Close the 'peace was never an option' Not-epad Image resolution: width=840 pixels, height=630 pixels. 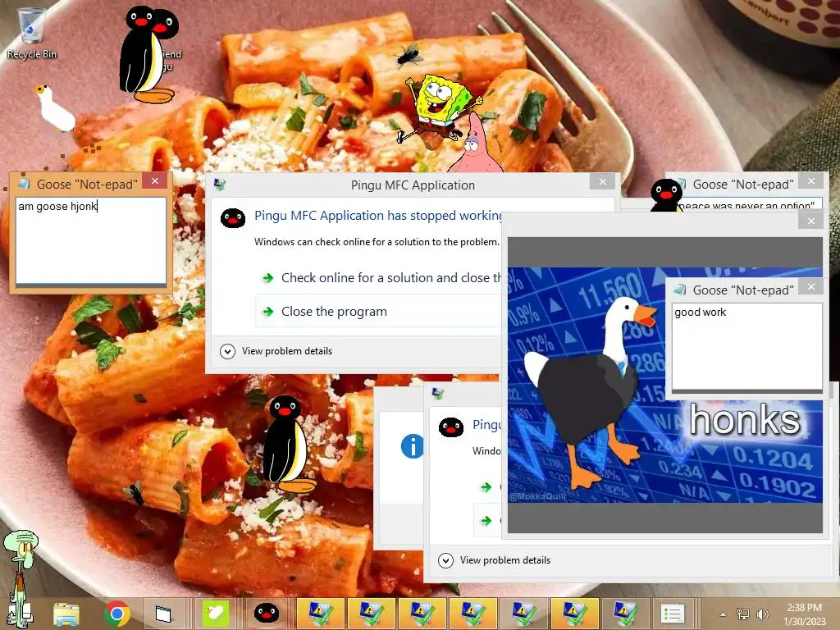pyautogui.click(x=811, y=181)
